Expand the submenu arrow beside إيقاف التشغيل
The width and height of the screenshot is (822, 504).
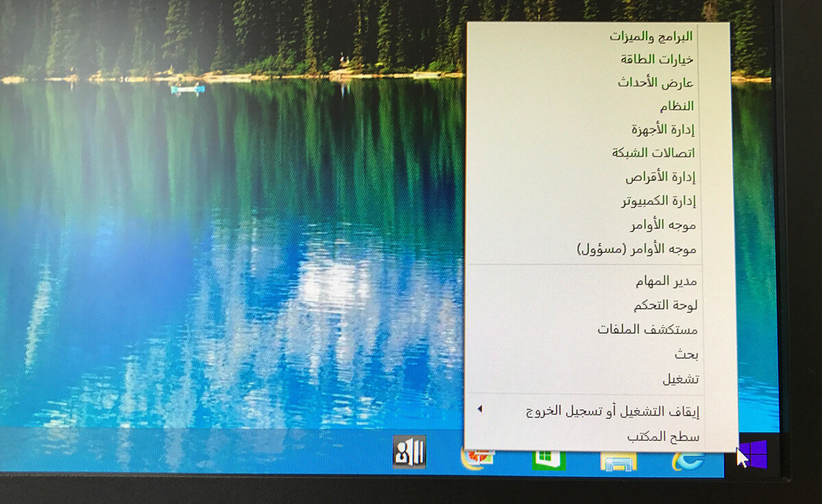coord(480,409)
